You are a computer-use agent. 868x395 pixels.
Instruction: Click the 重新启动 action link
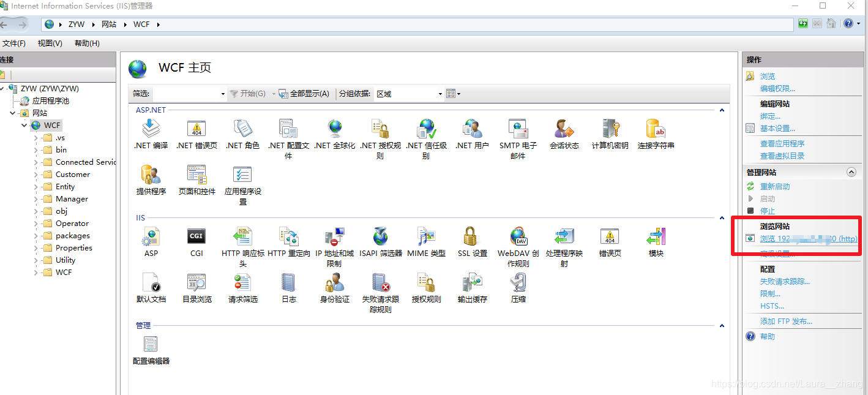tap(775, 187)
